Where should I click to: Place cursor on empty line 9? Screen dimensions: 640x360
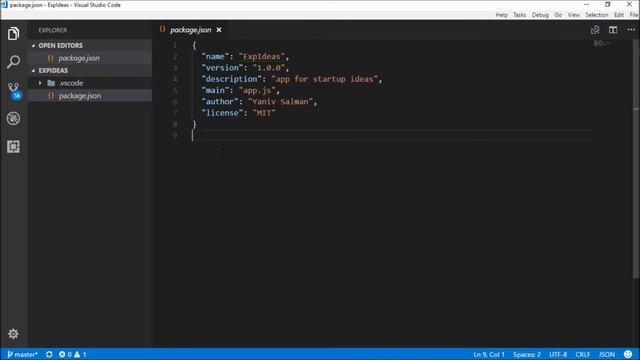392,136
